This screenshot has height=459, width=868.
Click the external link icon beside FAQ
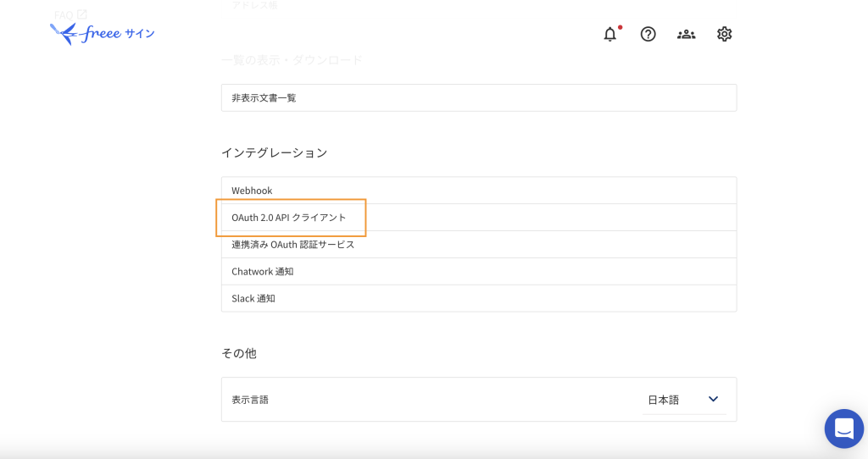(82, 14)
